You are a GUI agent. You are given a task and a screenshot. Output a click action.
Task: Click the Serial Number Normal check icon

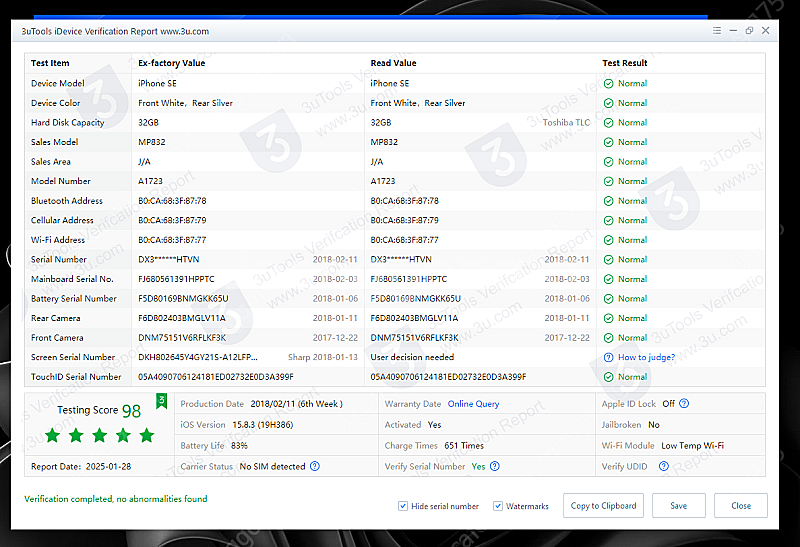click(x=608, y=260)
